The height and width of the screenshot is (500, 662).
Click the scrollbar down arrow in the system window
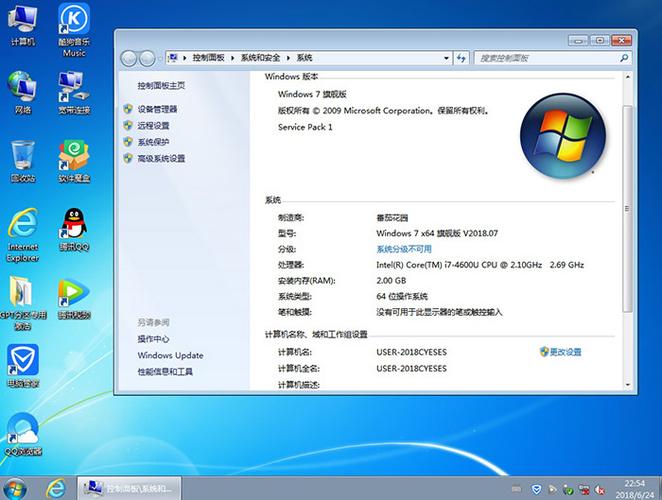tap(628, 385)
